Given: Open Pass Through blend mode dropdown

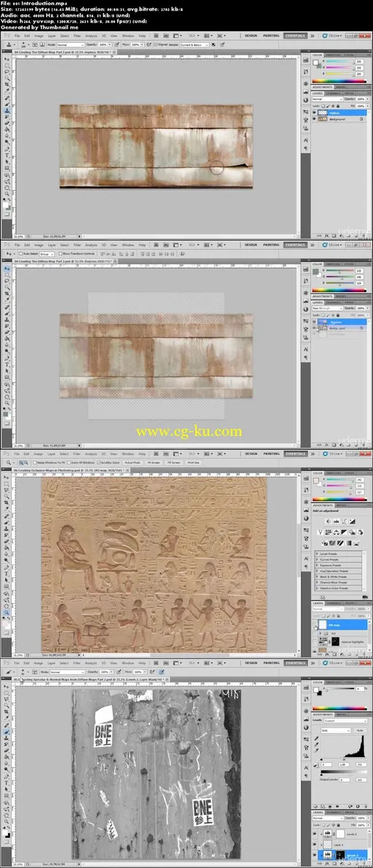Looking at the screenshot, I should click(328, 309).
